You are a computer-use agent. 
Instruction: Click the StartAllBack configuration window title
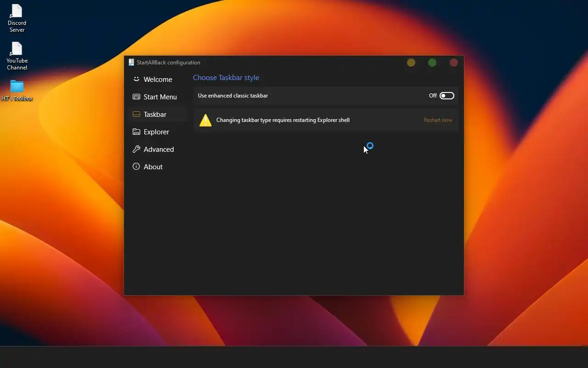click(x=168, y=63)
